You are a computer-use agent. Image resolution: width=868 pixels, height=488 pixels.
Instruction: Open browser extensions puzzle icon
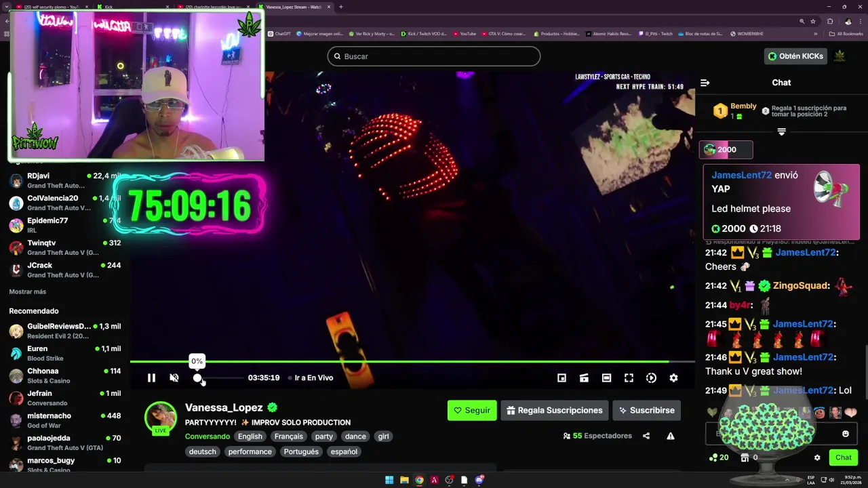pyautogui.click(x=830, y=21)
